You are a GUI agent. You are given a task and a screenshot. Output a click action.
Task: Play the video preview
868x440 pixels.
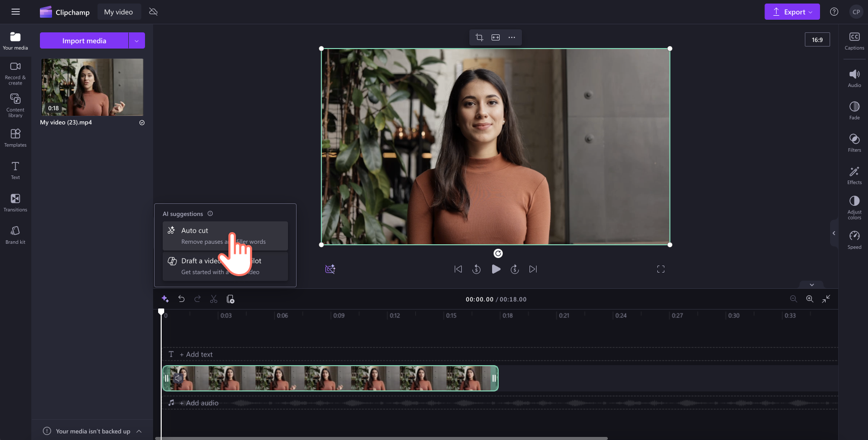click(496, 269)
